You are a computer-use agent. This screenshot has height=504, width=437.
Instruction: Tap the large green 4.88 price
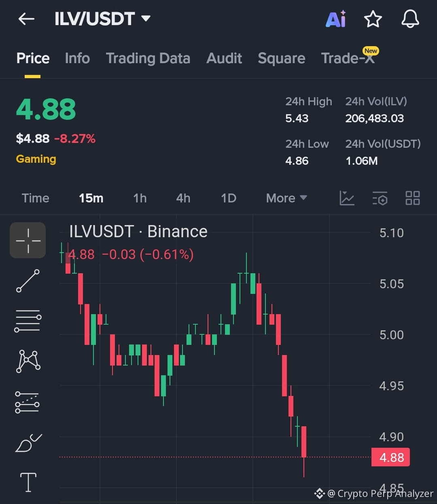[x=46, y=109]
